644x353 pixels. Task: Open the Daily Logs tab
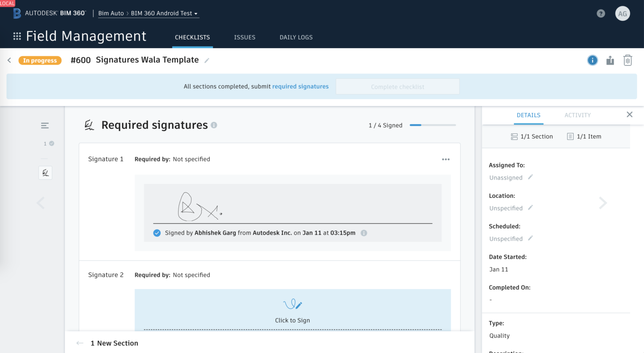[296, 37]
